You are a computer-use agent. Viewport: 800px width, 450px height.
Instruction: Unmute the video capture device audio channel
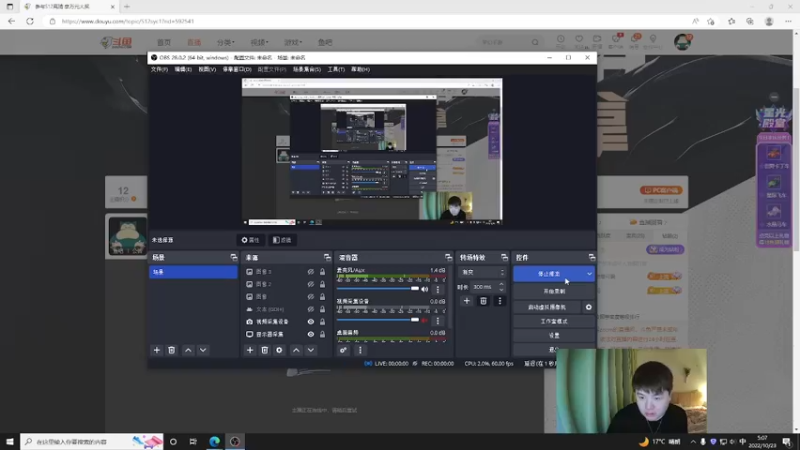pos(424,320)
